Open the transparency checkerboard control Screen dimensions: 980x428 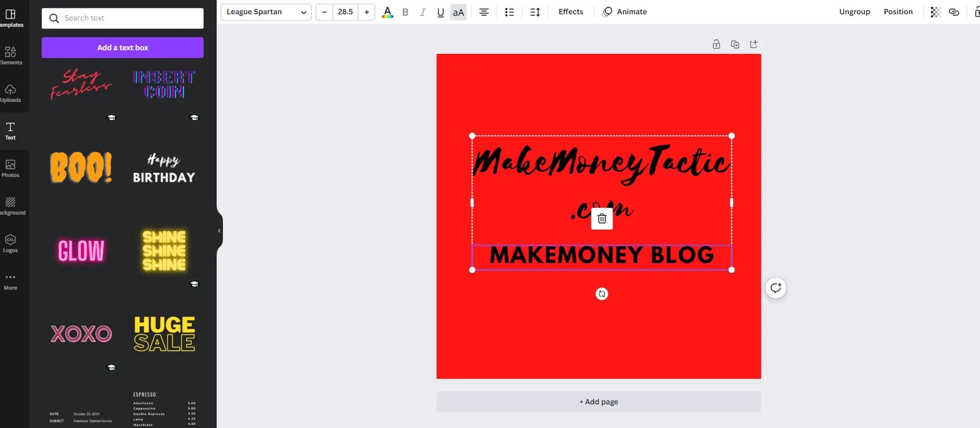click(x=935, y=12)
